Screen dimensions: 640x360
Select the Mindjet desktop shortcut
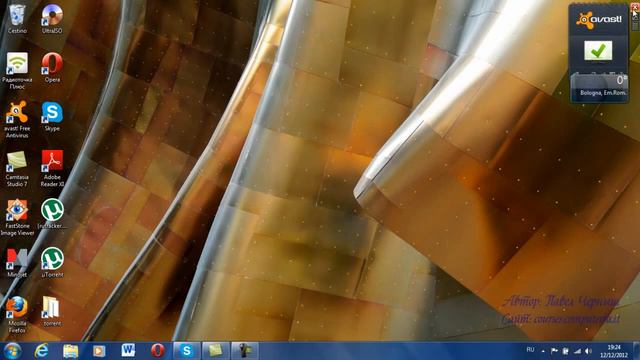tap(17, 262)
